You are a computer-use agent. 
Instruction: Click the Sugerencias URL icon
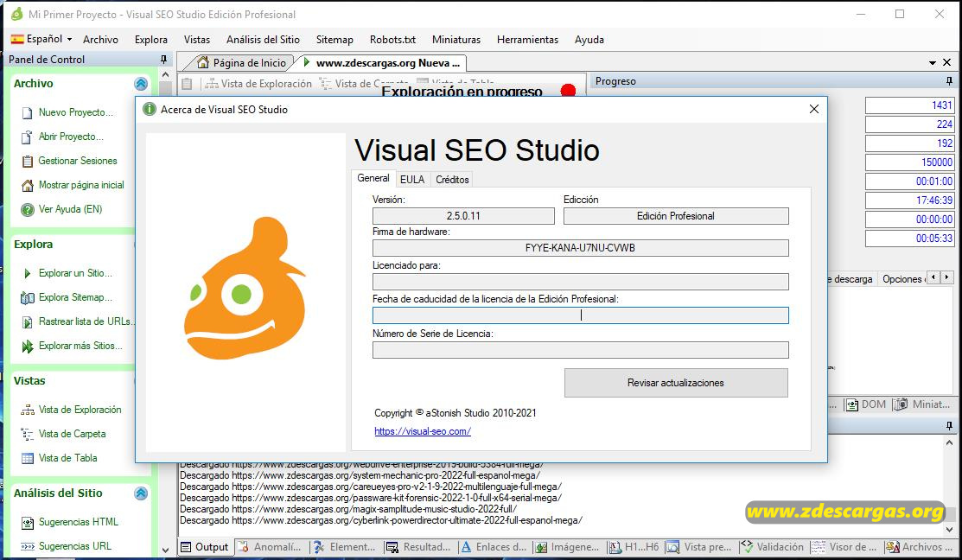pos(27,546)
